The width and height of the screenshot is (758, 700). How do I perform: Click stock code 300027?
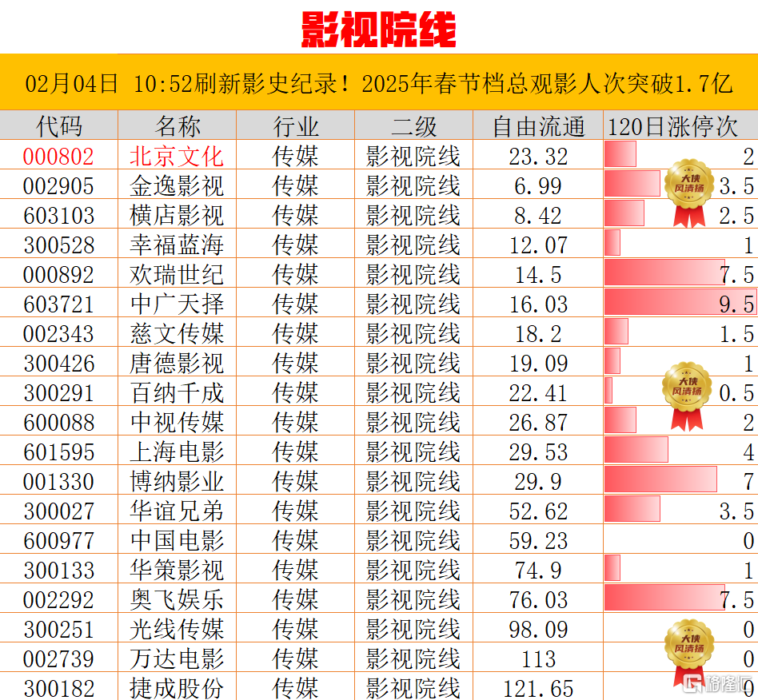pyautogui.click(x=58, y=511)
